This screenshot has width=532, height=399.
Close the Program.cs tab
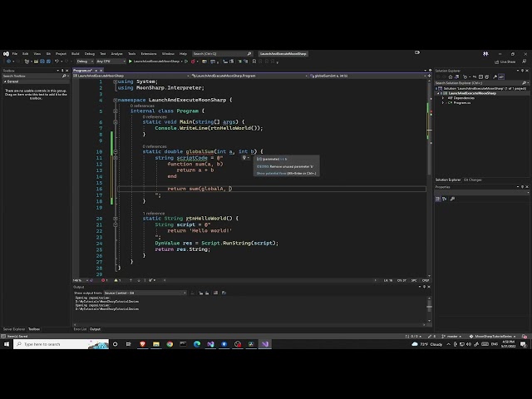(101, 70)
